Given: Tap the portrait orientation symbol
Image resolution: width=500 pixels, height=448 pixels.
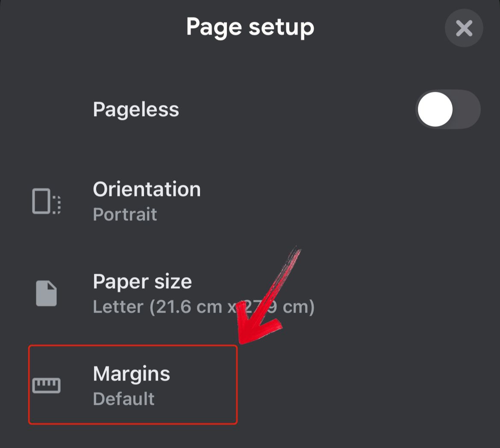Looking at the screenshot, I should coord(46,201).
